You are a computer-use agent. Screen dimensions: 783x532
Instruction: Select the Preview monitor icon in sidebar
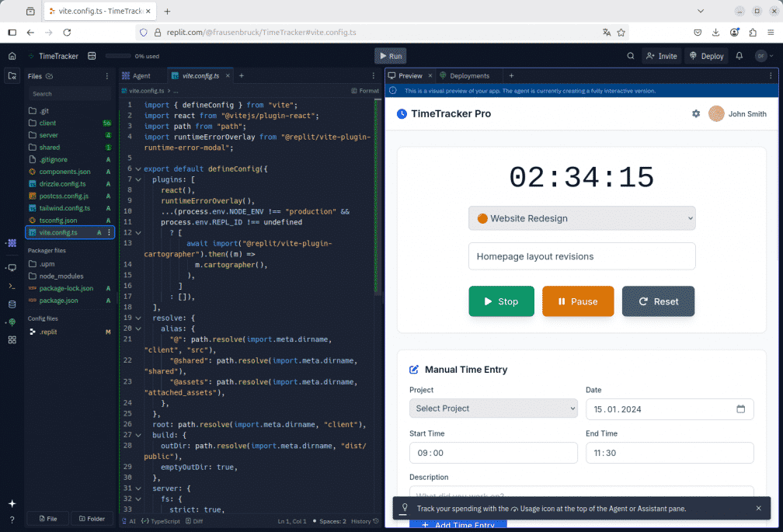[x=11, y=268]
